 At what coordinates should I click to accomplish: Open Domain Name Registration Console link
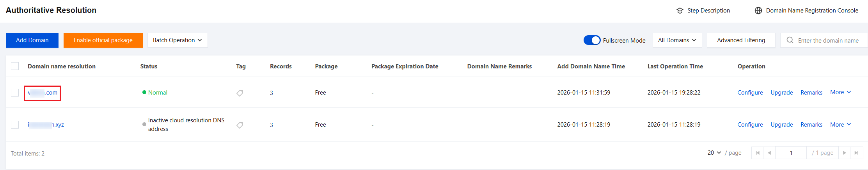click(x=812, y=11)
